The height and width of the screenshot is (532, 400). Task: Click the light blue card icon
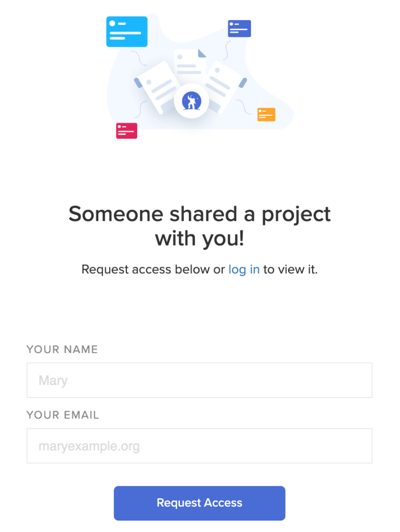point(127,32)
